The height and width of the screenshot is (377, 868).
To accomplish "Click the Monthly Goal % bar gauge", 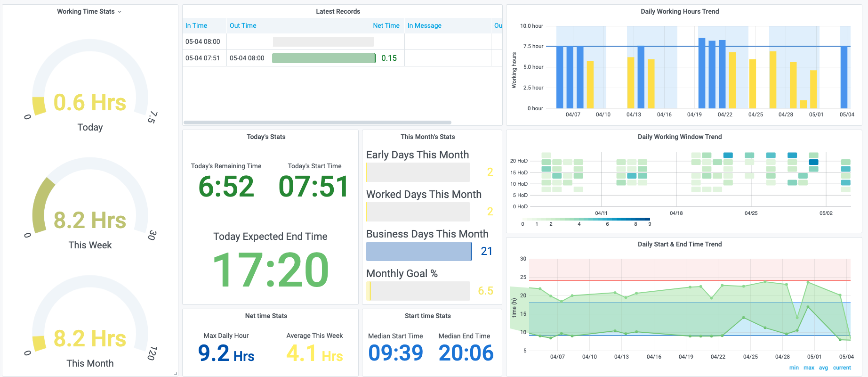I will 418,291.
